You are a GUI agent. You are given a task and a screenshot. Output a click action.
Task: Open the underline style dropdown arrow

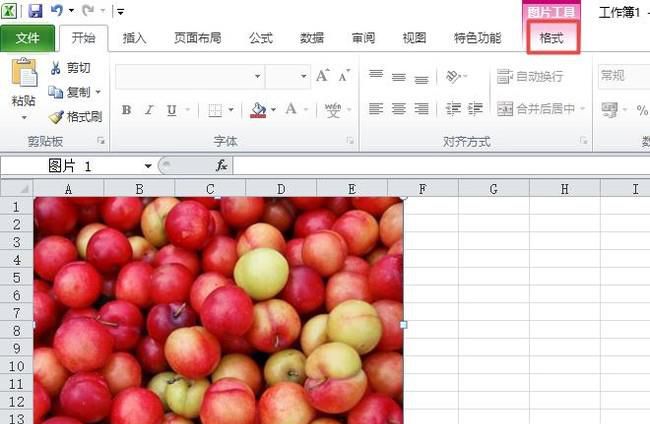[x=188, y=110]
